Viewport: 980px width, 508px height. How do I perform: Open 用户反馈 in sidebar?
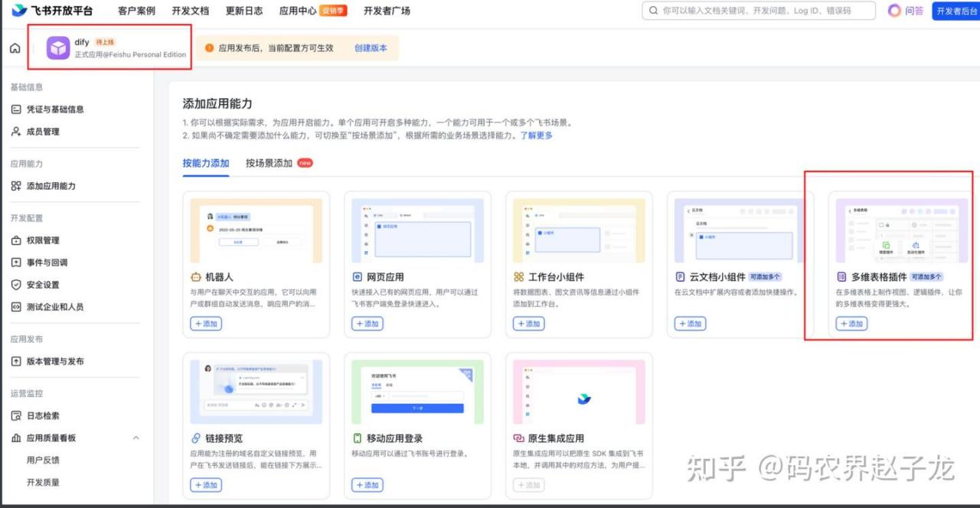pyautogui.click(x=43, y=460)
